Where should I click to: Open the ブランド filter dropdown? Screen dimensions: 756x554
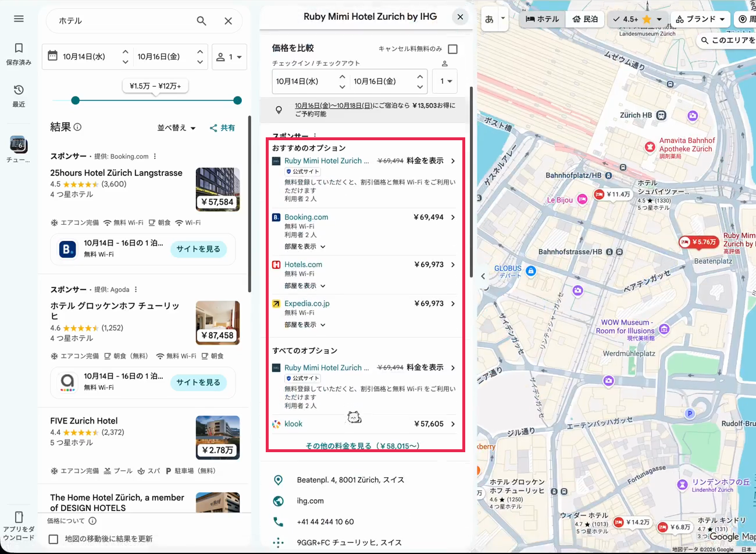[x=700, y=19]
